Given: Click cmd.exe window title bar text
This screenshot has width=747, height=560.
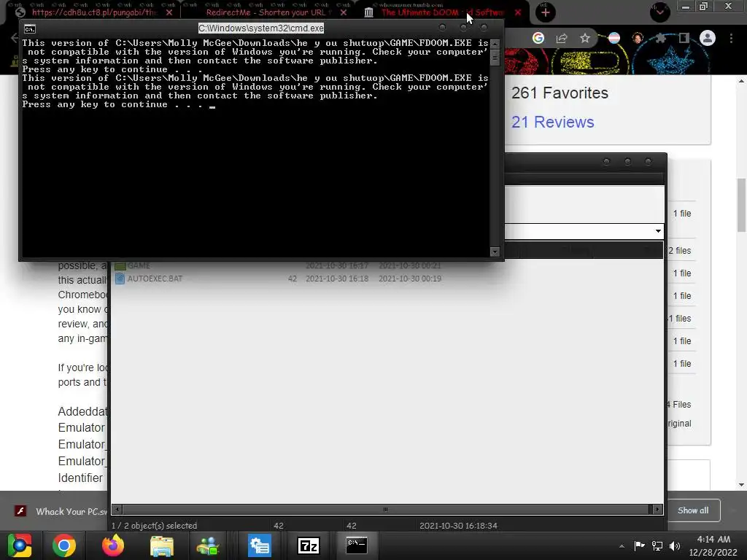Looking at the screenshot, I should (x=261, y=28).
